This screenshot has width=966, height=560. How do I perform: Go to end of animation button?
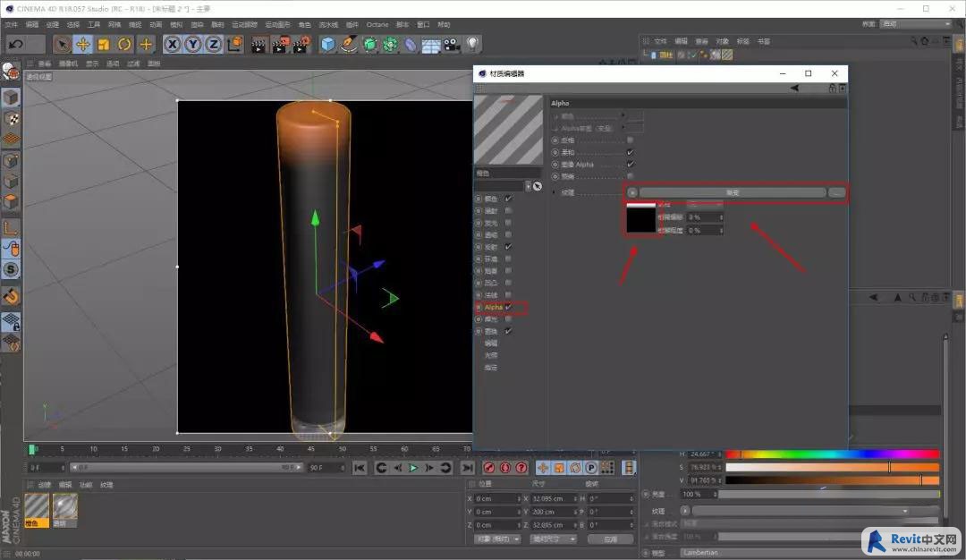click(x=468, y=468)
